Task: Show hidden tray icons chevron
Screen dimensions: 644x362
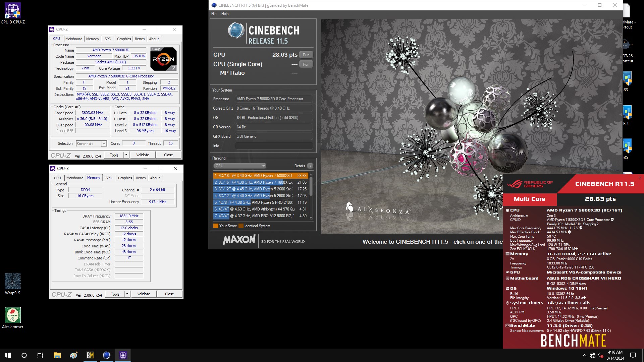Action: 585,355
